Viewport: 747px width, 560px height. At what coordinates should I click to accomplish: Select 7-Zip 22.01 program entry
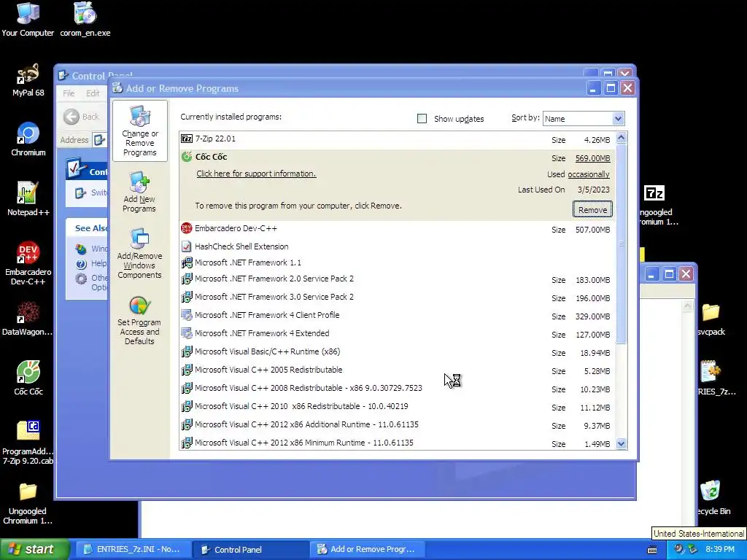[398, 139]
